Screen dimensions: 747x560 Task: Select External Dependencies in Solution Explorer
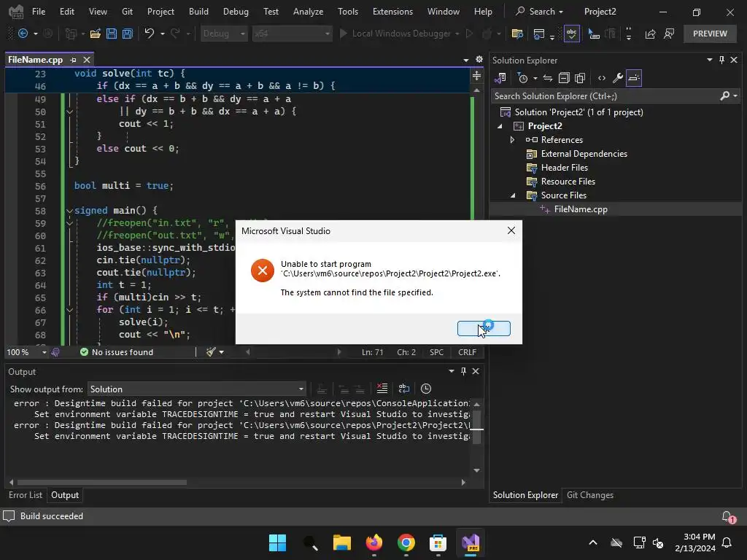click(x=584, y=154)
